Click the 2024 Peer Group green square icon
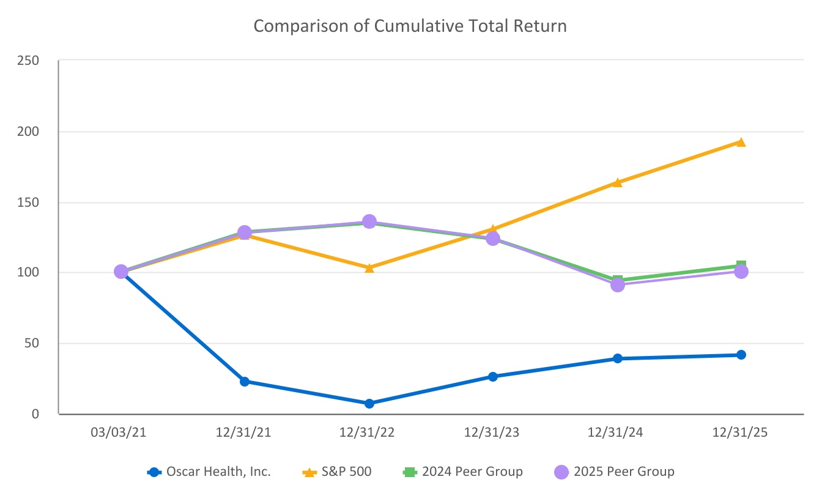This screenshot has width=822, height=504. point(409,472)
